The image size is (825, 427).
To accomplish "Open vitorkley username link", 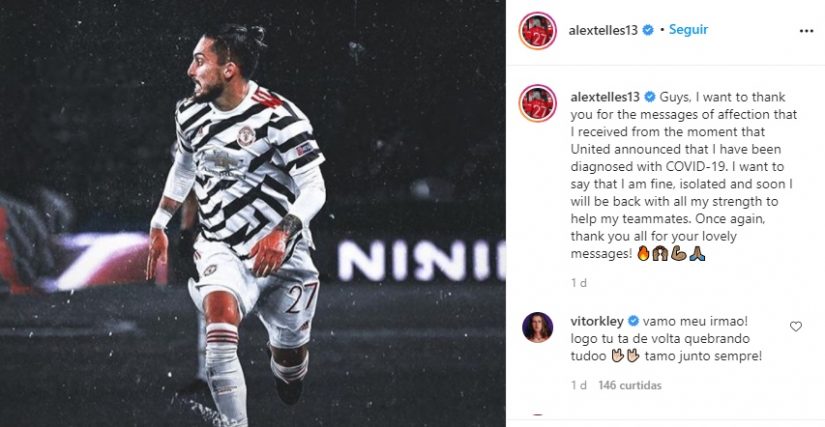I will pyautogui.click(x=597, y=321).
